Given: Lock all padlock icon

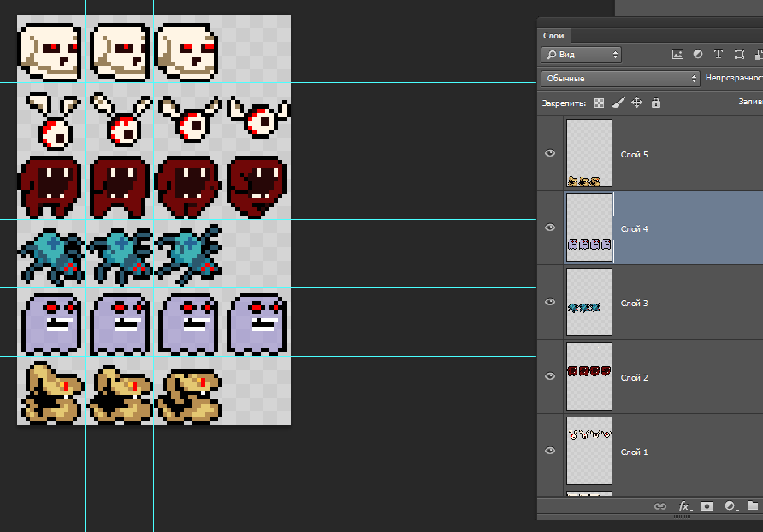Looking at the screenshot, I should tap(656, 103).
